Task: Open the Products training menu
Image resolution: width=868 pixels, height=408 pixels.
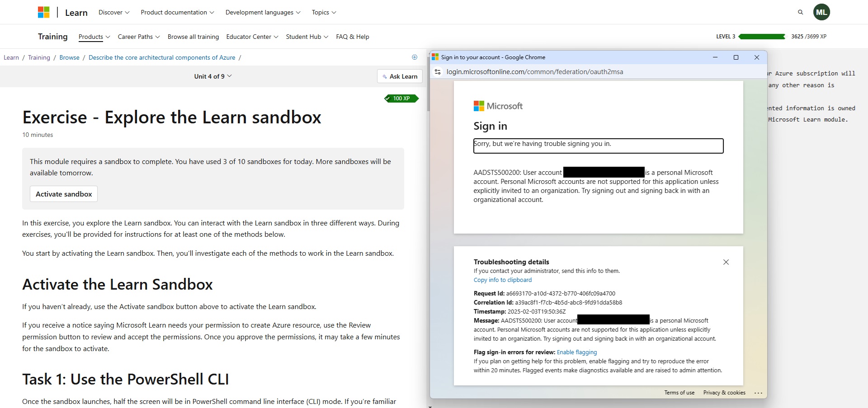Action: tap(94, 37)
